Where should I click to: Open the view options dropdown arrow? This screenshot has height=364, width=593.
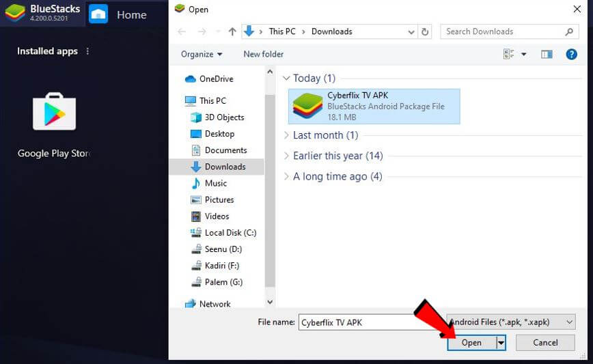click(x=524, y=55)
